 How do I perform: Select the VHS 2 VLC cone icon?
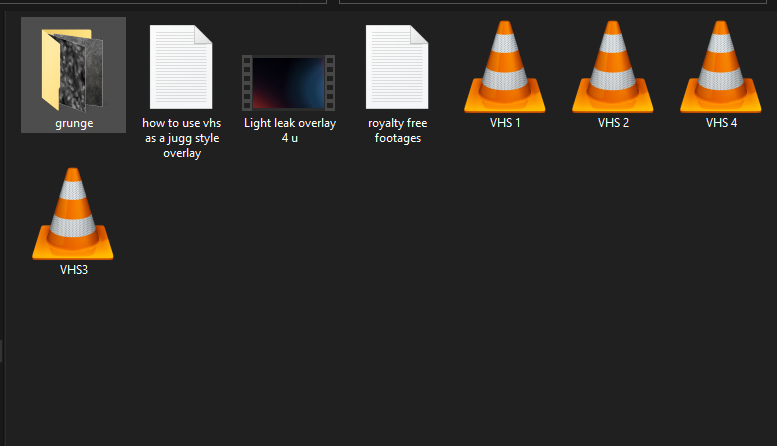coord(613,67)
